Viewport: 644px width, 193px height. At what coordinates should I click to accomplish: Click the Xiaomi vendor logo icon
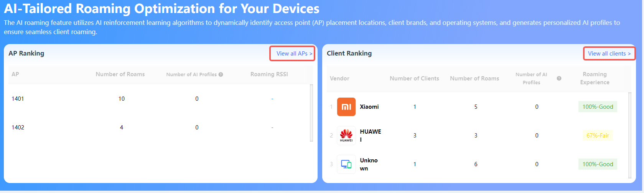346,107
